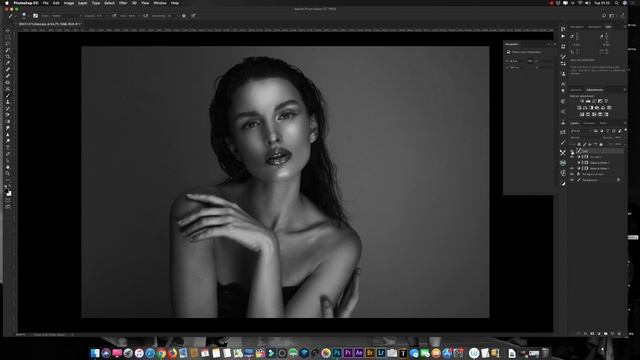Select the Eyedropper tool
Viewport: 640px width, 360px height.
(8, 63)
